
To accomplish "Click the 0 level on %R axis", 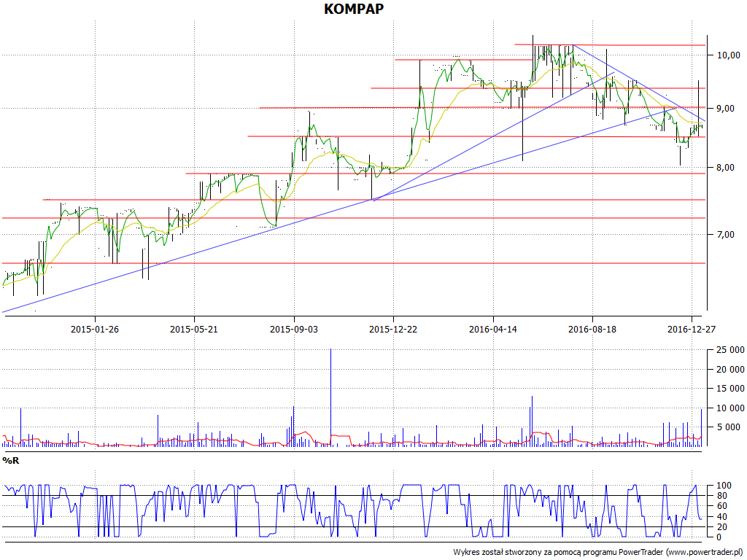I will coord(718,537).
